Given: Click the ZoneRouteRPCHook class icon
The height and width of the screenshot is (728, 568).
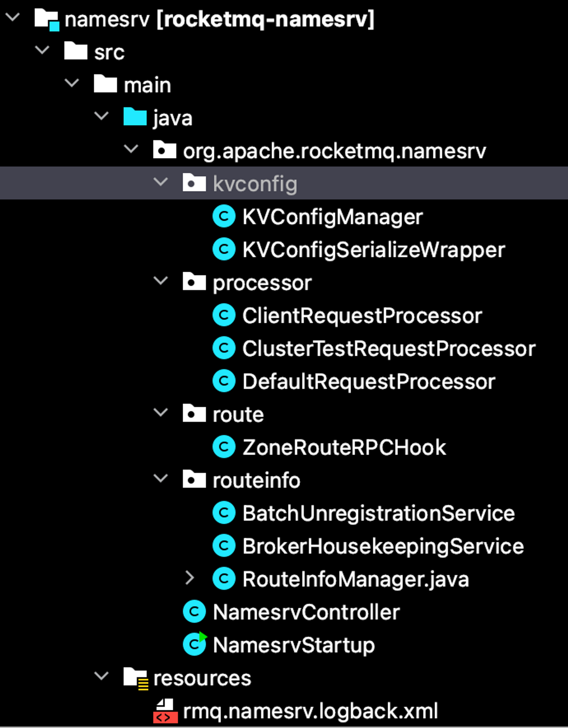Looking at the screenshot, I should point(224,447).
